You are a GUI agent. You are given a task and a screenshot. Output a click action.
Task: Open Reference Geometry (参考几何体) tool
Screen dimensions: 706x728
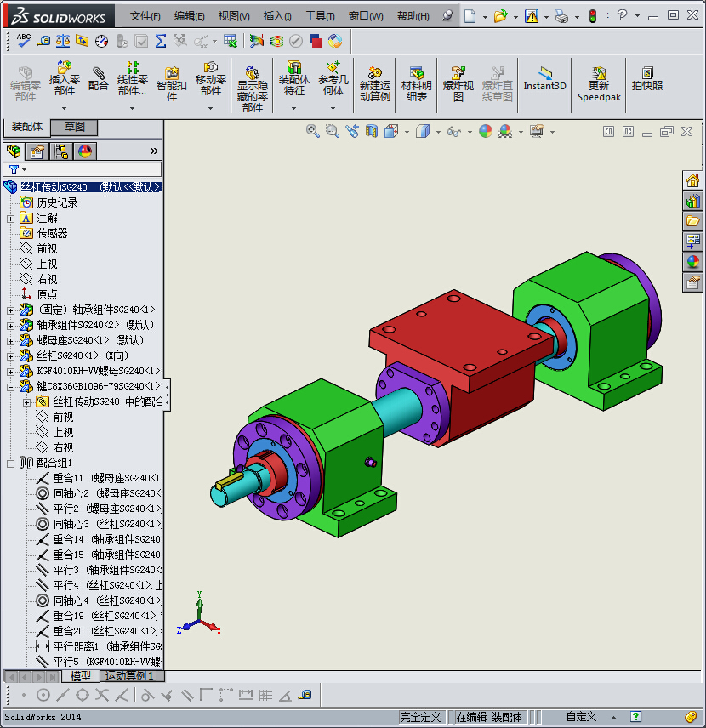coord(333,78)
